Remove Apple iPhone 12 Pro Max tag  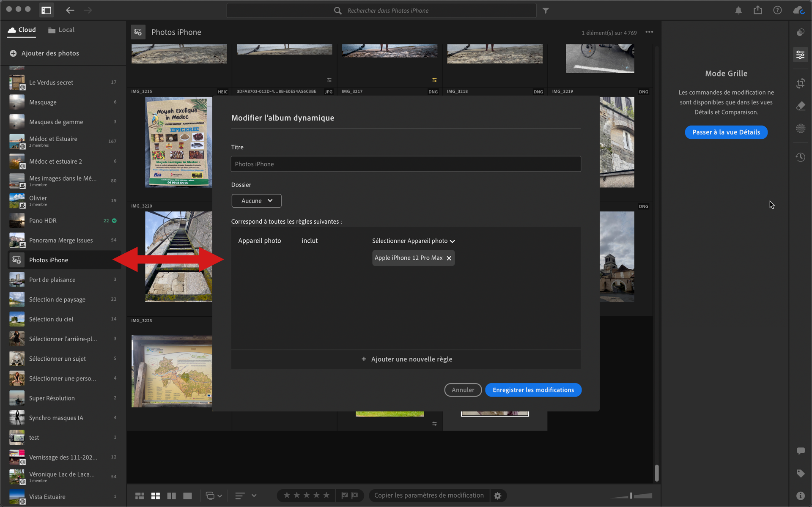(x=449, y=258)
